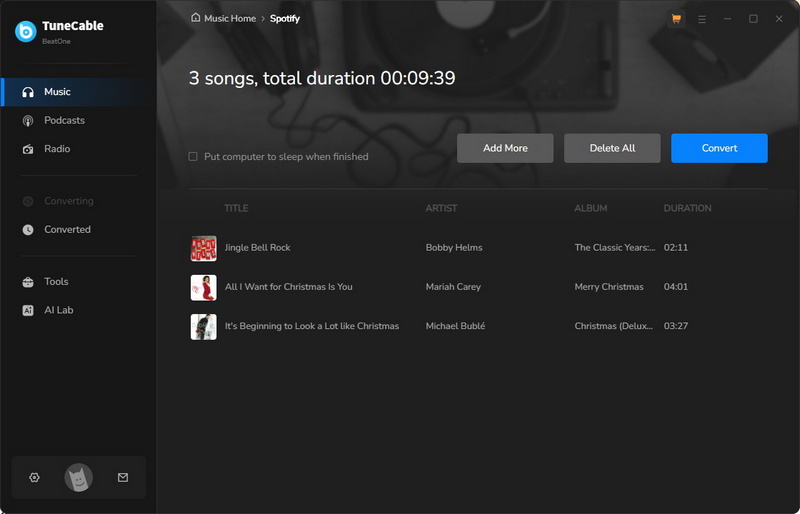Click artist Michael Bublé

pyautogui.click(x=455, y=326)
